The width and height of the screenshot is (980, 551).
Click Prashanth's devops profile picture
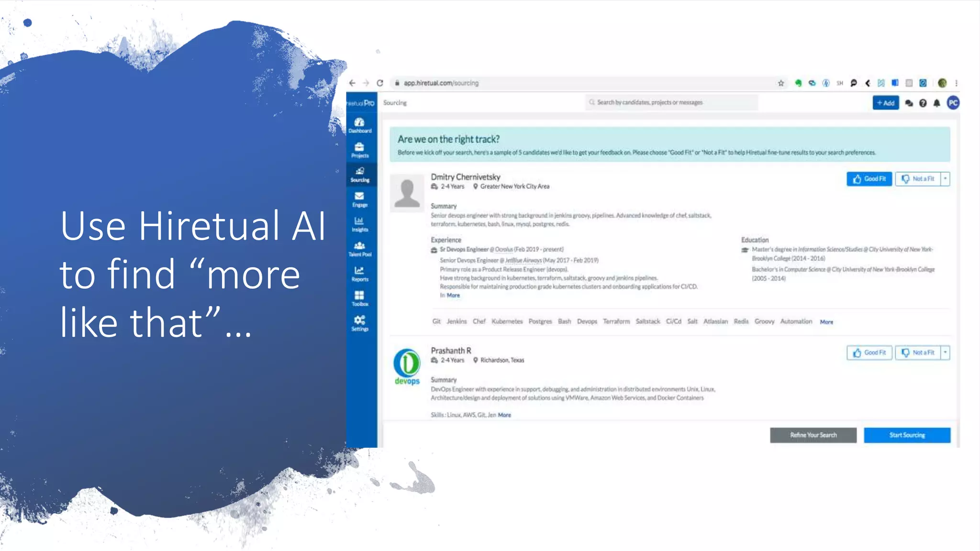(x=407, y=366)
